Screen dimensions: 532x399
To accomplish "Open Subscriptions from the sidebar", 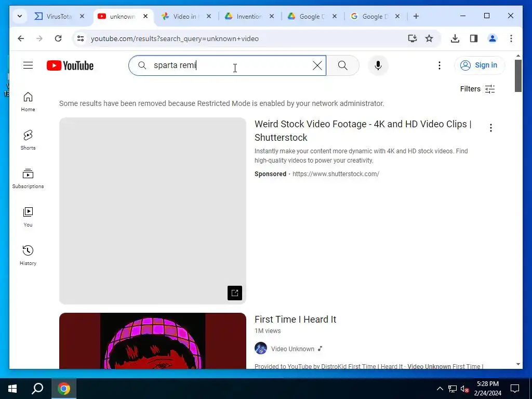I will click(28, 179).
